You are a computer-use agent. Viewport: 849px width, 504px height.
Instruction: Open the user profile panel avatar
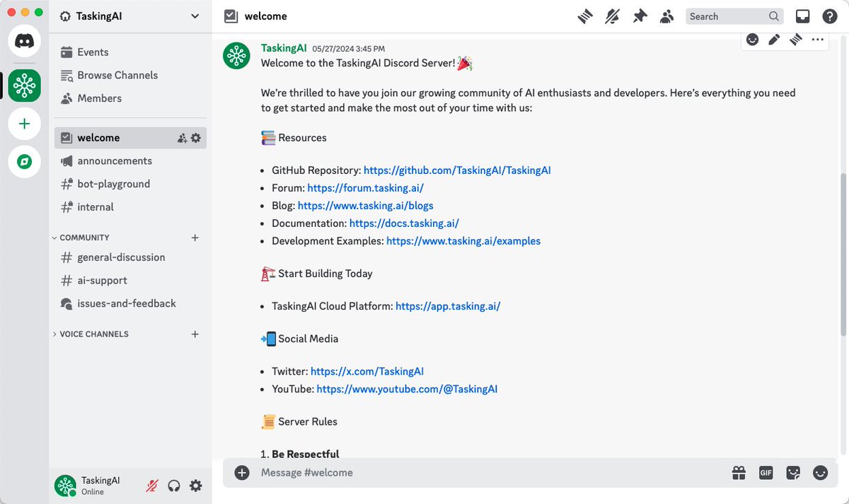point(65,486)
